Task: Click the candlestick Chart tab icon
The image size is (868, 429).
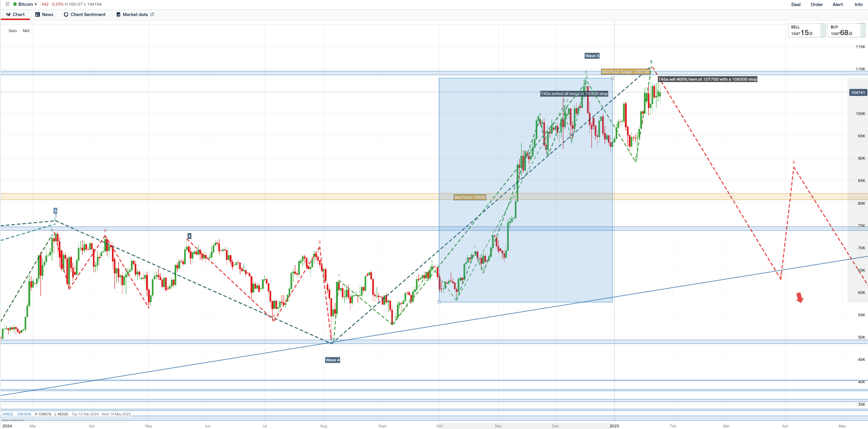Action: (8, 14)
